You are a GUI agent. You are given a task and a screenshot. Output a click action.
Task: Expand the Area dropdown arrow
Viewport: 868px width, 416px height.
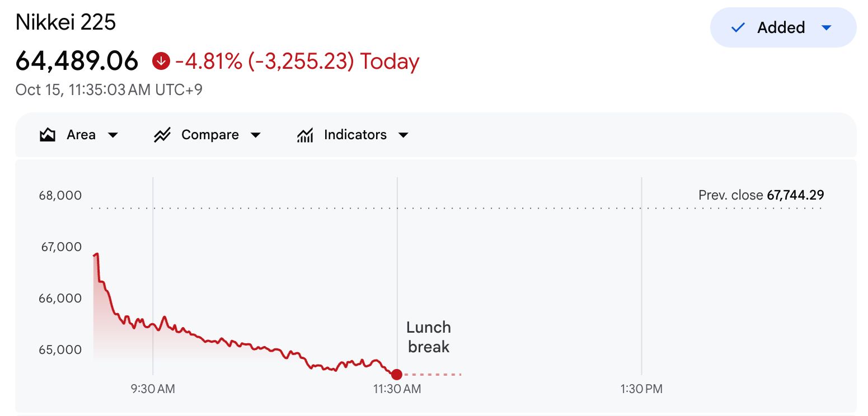112,135
